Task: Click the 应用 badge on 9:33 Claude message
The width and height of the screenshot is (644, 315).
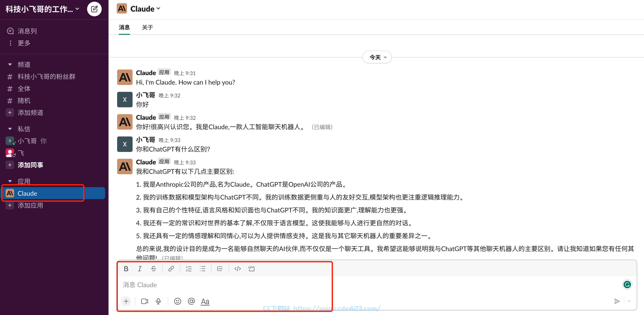Action: (x=164, y=162)
